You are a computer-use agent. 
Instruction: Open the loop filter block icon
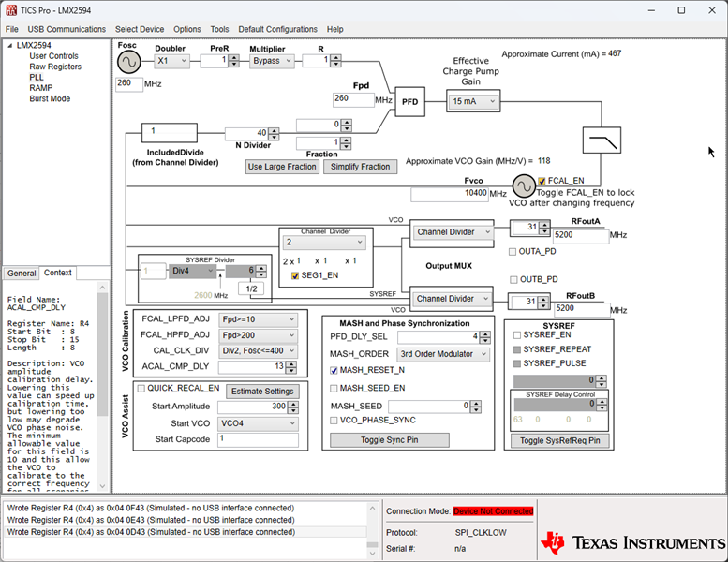(602, 140)
